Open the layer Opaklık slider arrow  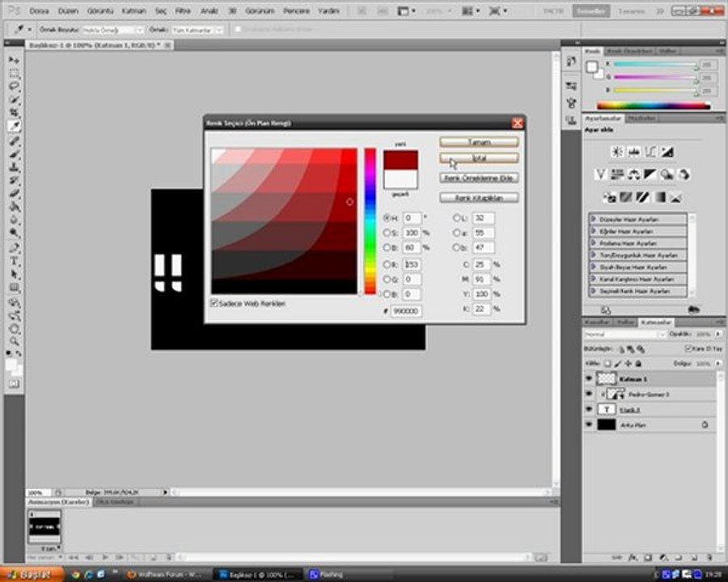point(719,334)
